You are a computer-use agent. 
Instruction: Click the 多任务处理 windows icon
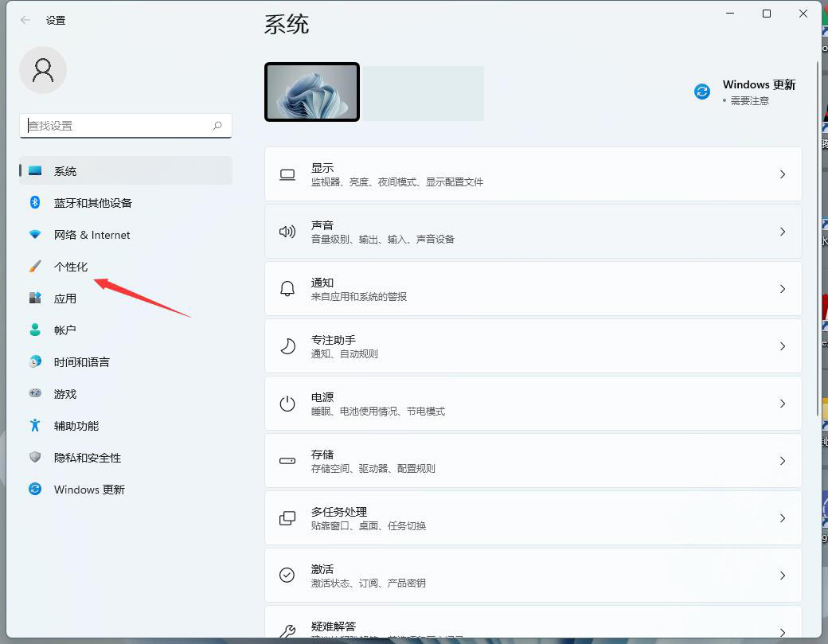pyautogui.click(x=287, y=517)
